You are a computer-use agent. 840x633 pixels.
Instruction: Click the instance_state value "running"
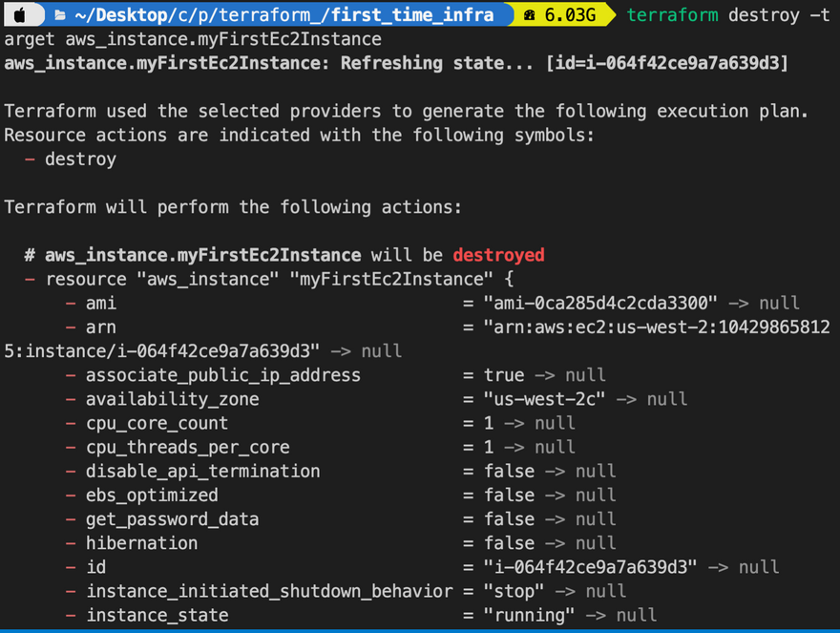coord(530,615)
